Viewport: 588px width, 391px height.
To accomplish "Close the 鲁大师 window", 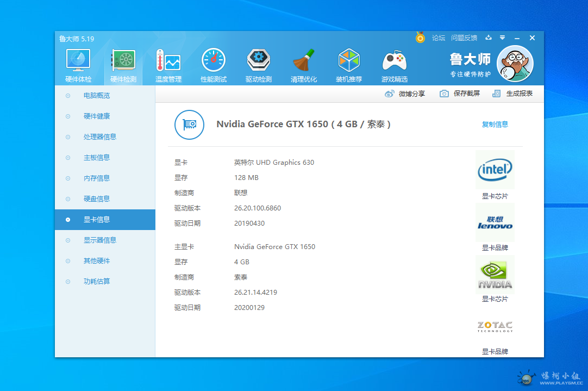I will [532, 38].
